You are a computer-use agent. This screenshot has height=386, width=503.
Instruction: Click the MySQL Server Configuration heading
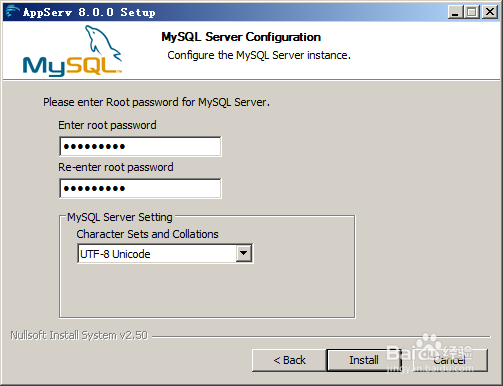point(241,37)
